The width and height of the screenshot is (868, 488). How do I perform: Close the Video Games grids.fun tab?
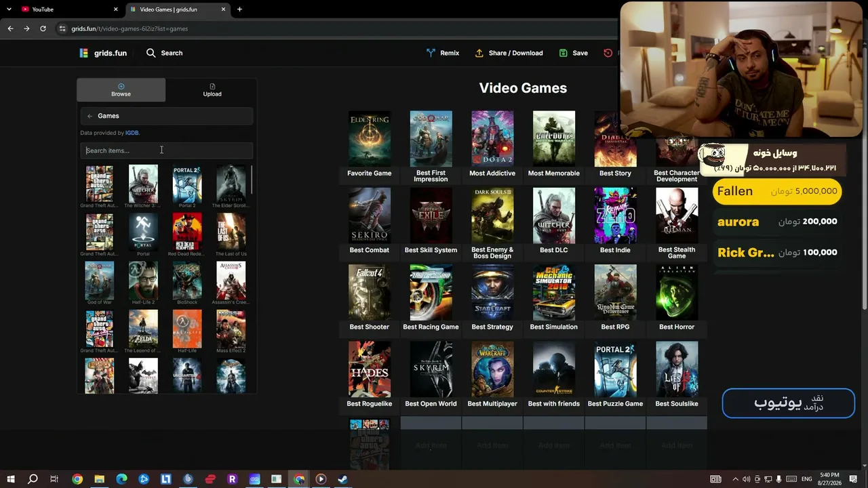coord(222,9)
